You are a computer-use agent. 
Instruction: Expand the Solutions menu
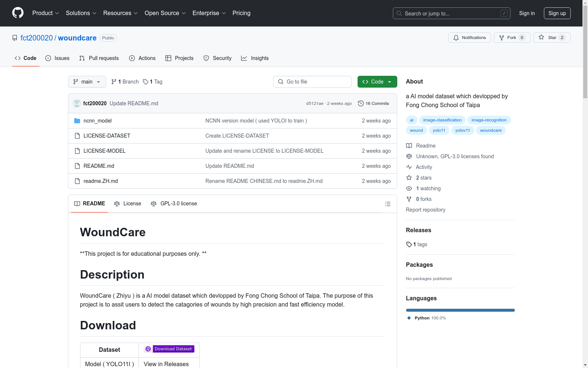point(81,13)
